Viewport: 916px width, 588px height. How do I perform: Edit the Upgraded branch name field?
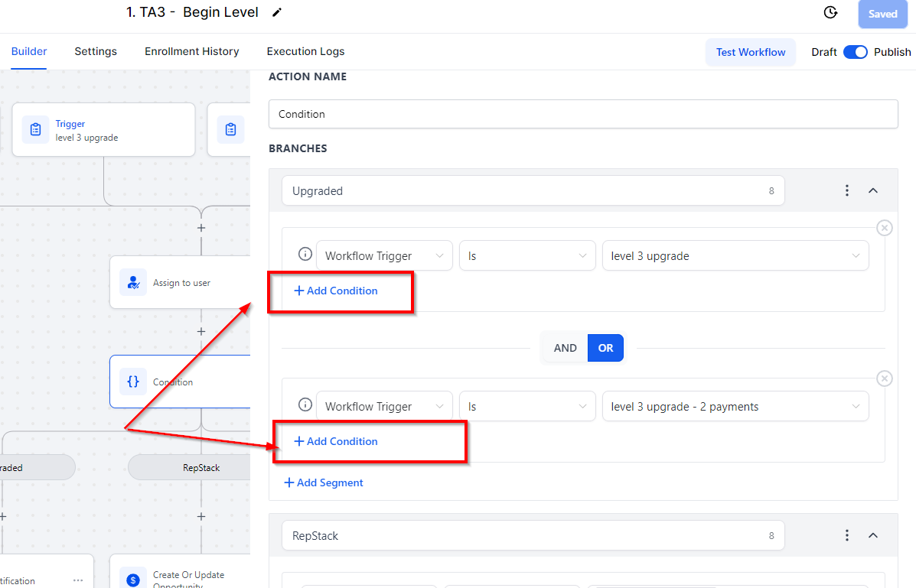pyautogui.click(x=533, y=191)
